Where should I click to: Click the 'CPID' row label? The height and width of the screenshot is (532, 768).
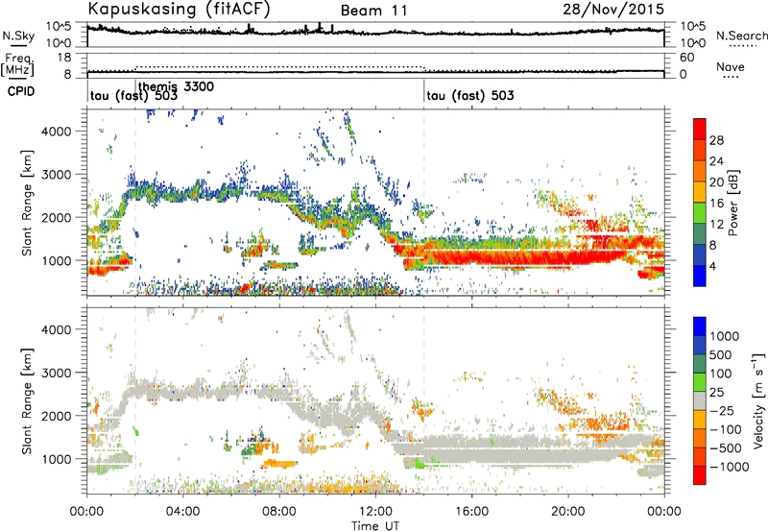coord(21,91)
